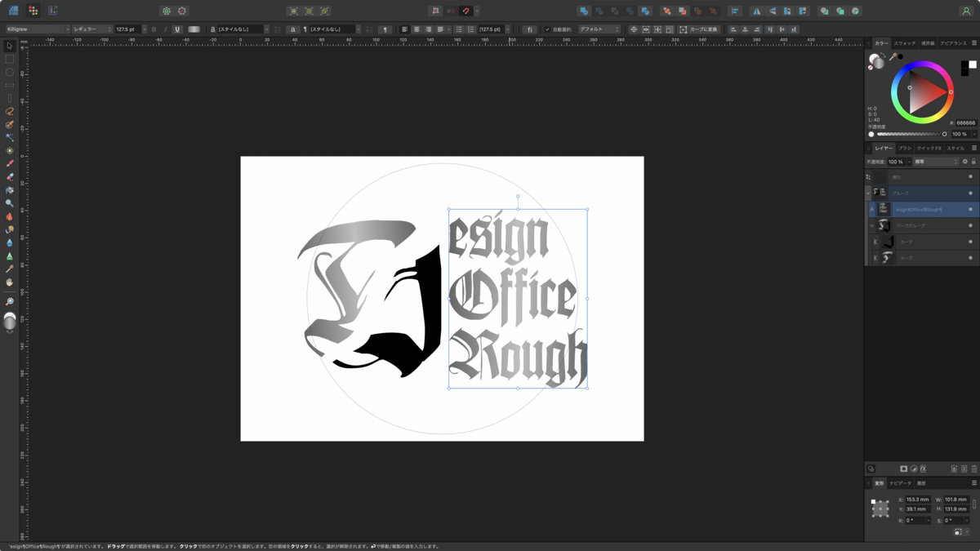Select the View hand tool
The height and width of the screenshot is (551, 980).
tap(10, 282)
